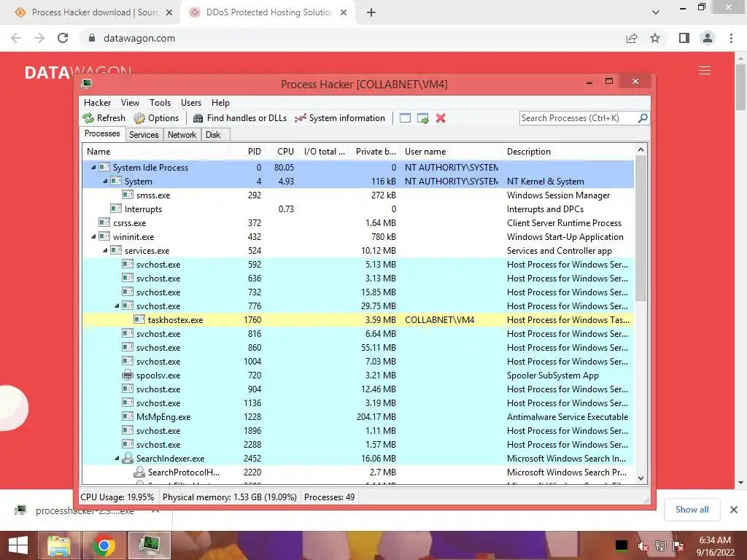
Task: Bookmark this page with star icon
Action: tap(655, 38)
